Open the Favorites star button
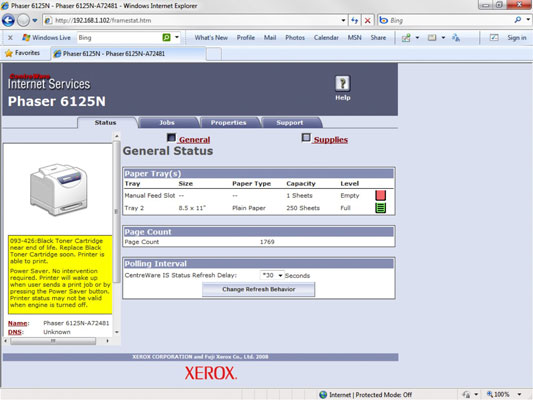 22,53
